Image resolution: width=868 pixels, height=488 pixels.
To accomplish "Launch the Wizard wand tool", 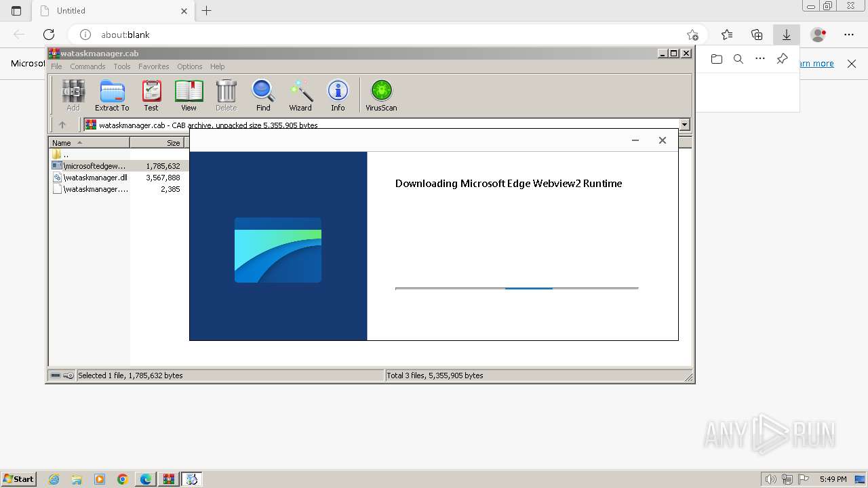I will [300, 95].
